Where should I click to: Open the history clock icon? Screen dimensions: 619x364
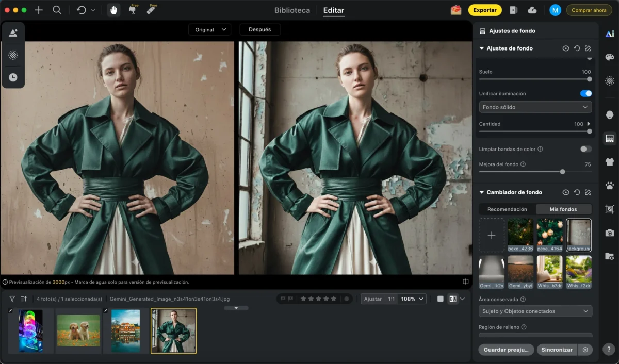(x=13, y=77)
